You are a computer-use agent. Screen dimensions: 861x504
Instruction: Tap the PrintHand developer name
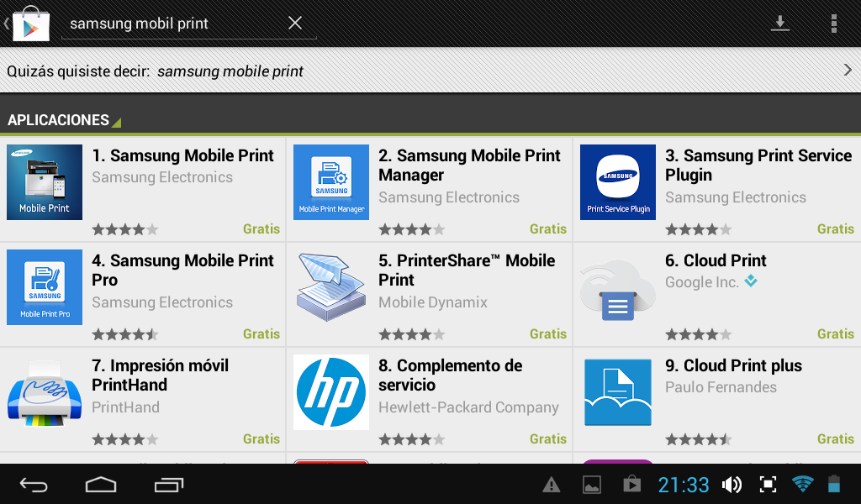(126, 407)
